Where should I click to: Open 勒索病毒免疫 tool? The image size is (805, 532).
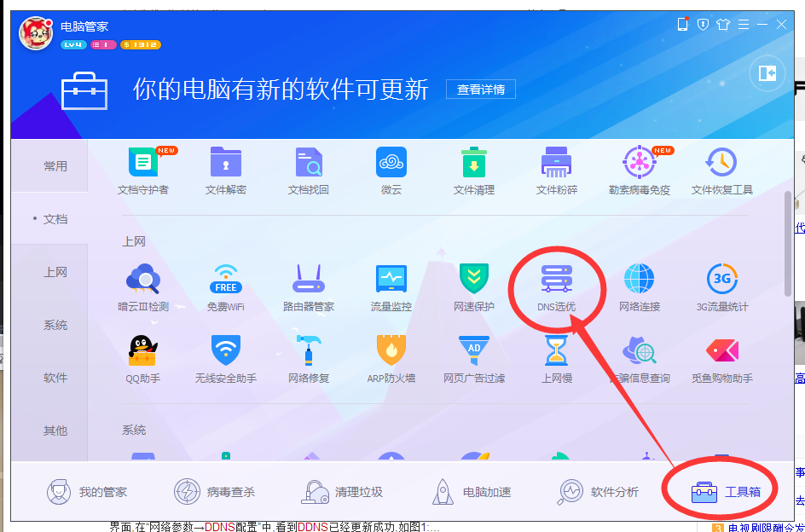tap(640, 171)
